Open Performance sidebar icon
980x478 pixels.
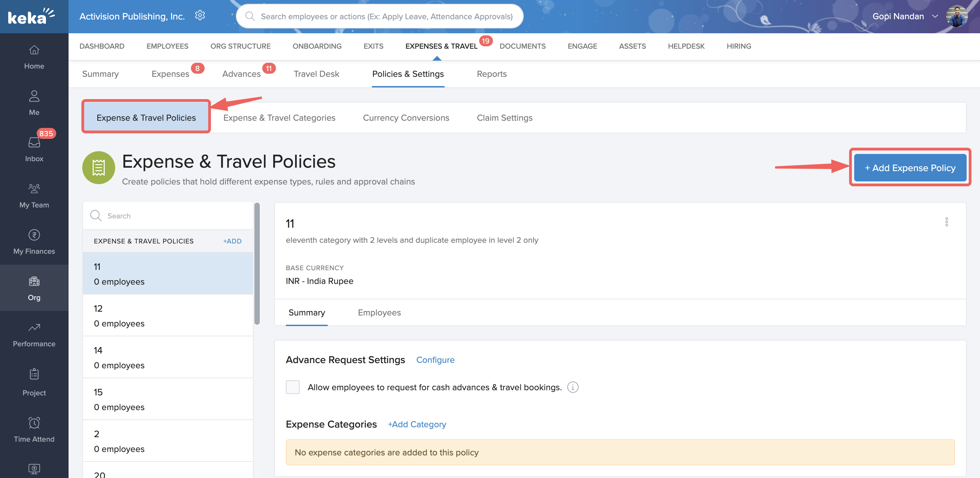(34, 327)
